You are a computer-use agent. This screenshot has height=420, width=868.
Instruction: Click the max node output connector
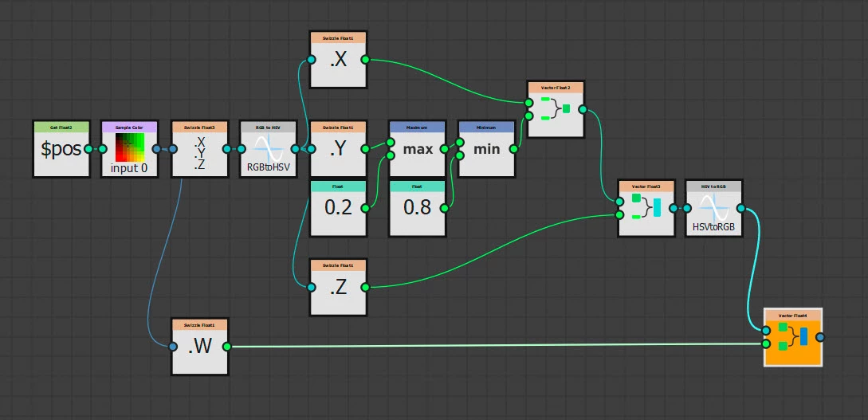pos(444,149)
